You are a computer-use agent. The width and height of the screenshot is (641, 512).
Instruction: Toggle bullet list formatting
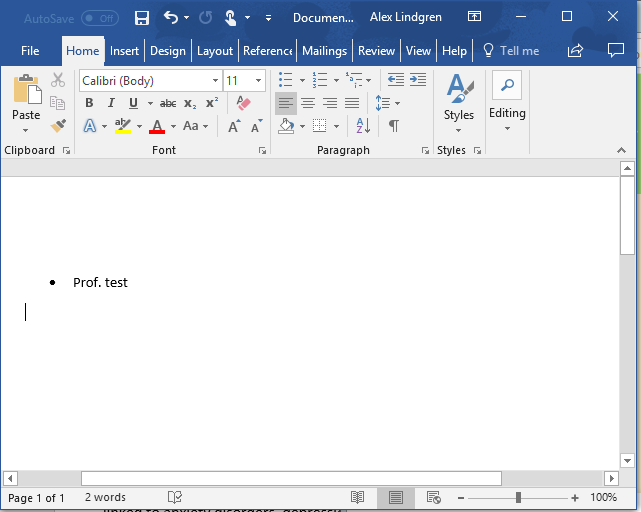tap(285, 79)
